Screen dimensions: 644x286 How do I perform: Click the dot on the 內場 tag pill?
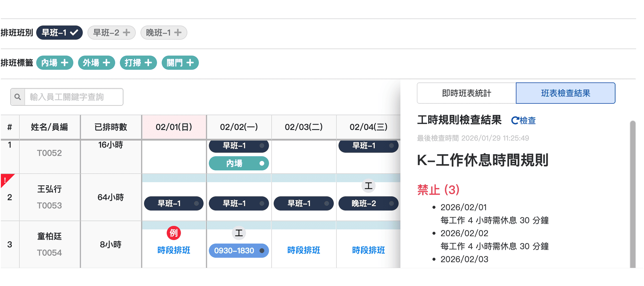262,163
